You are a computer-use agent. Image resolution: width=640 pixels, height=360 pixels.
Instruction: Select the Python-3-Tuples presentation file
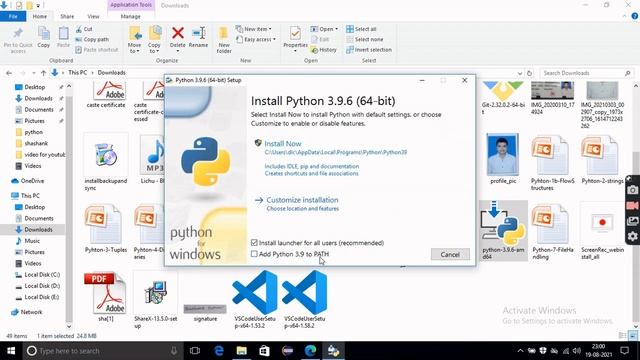106,229
